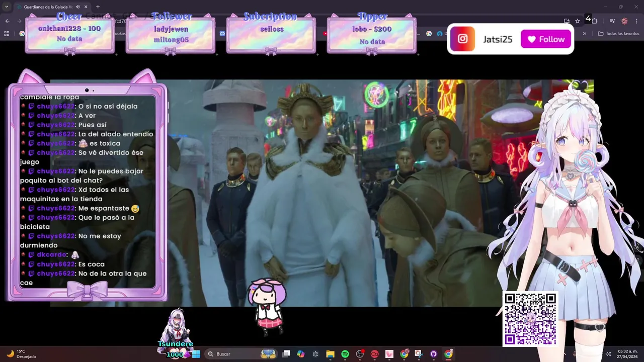
Task: Open the clock showing 05:32 a. m.
Action: coord(627,354)
